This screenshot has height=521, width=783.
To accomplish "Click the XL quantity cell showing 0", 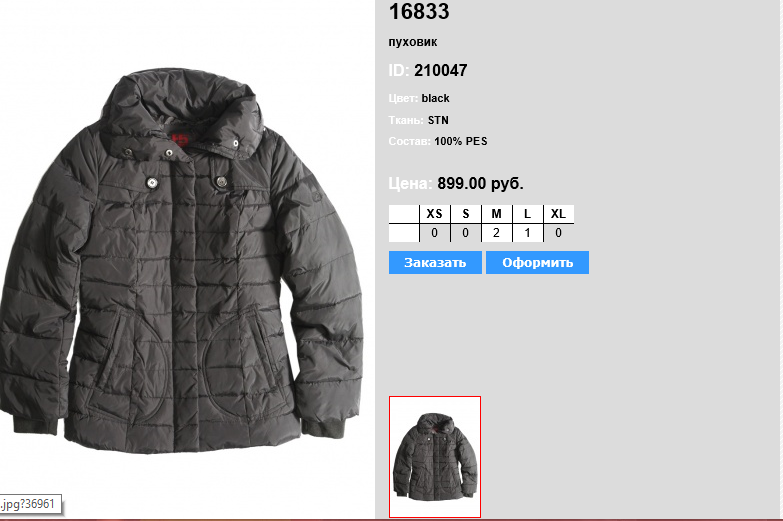I will click(x=558, y=233).
